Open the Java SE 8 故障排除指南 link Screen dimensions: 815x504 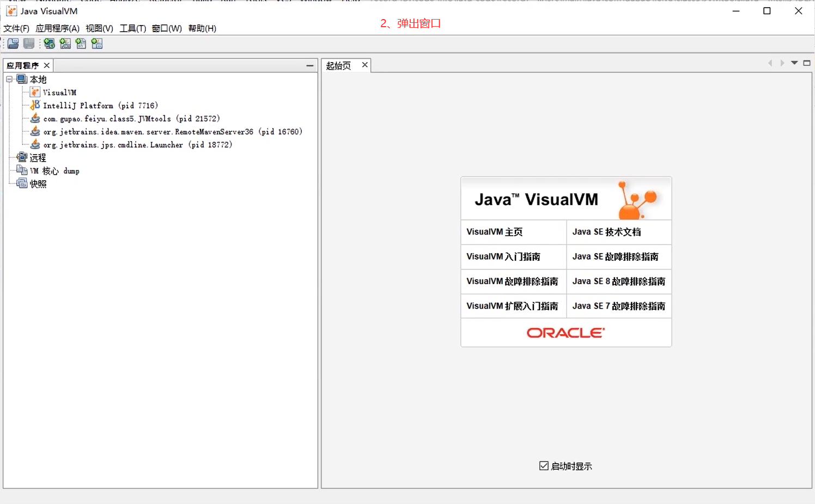(x=619, y=281)
